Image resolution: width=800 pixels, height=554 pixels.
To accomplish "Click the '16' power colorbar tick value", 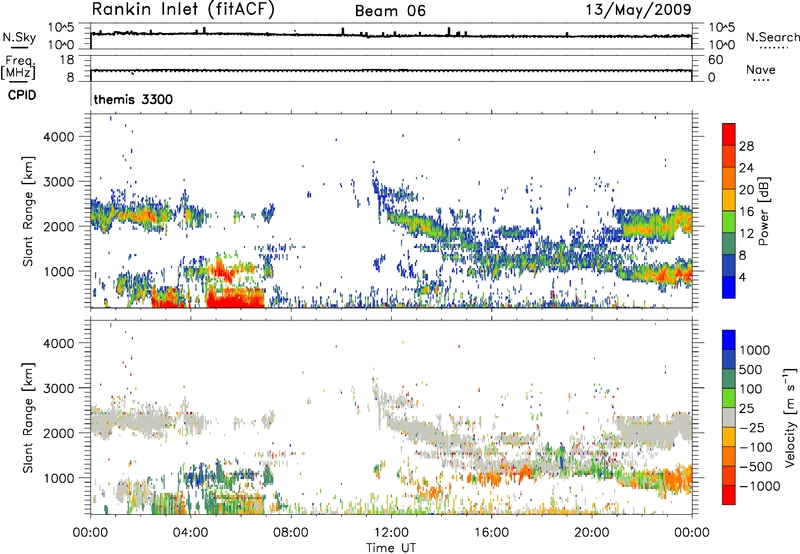I will [746, 212].
